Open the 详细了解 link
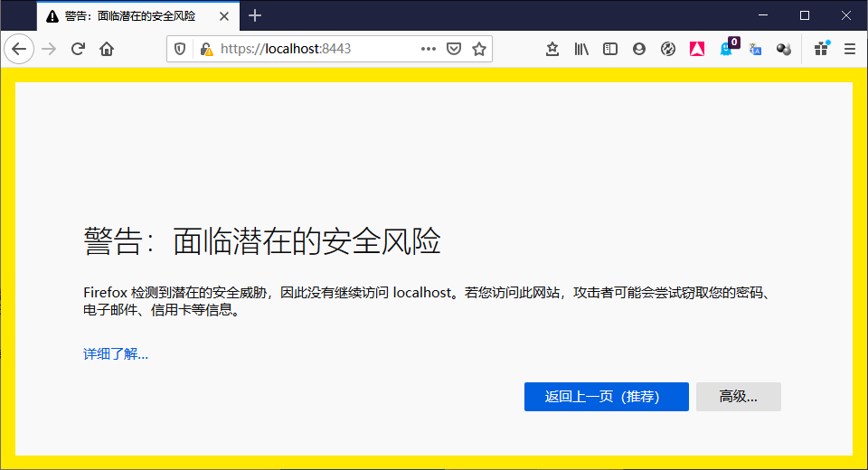This screenshot has height=470, width=868. (116, 353)
